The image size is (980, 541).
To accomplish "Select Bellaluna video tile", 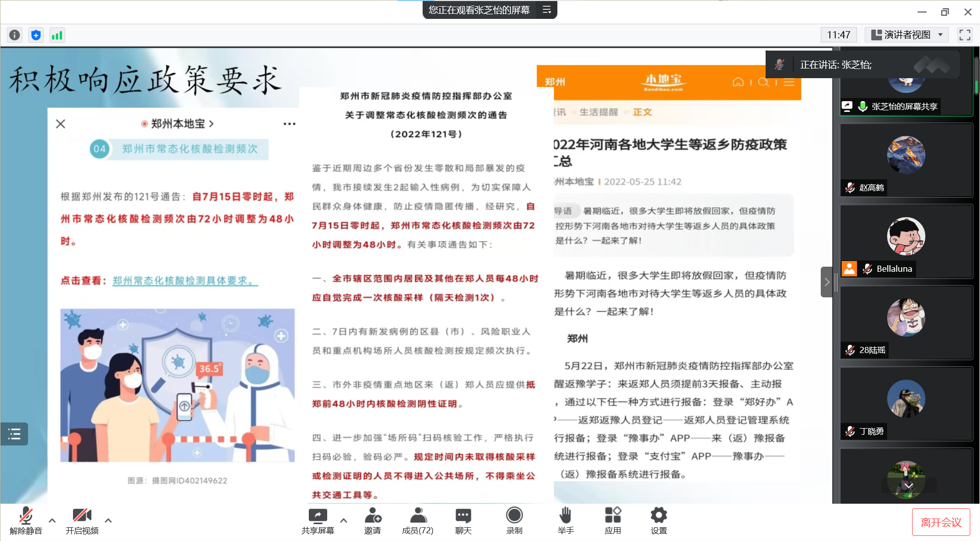I will point(906,241).
